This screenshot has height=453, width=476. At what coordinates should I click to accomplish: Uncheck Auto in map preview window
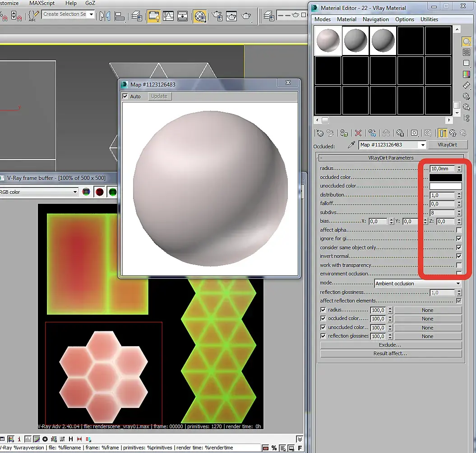point(125,96)
